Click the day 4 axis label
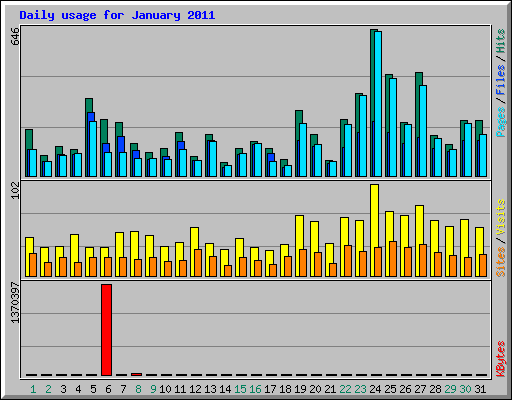 tap(78, 389)
